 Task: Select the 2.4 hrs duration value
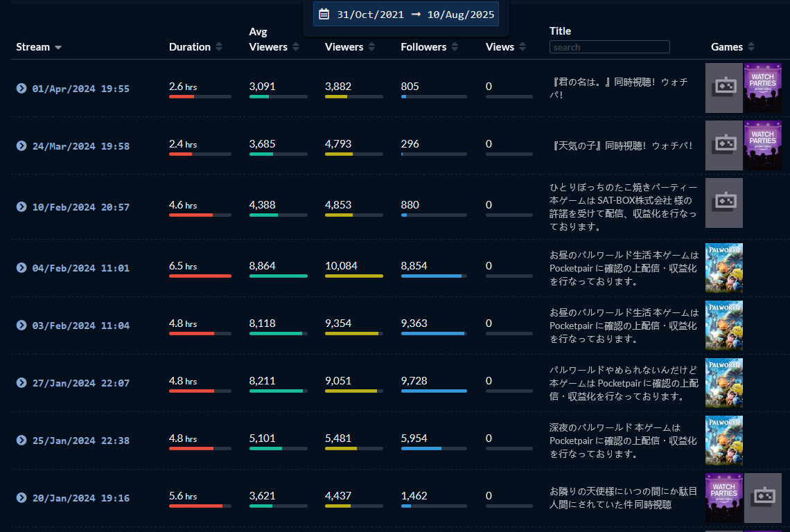[183, 143]
